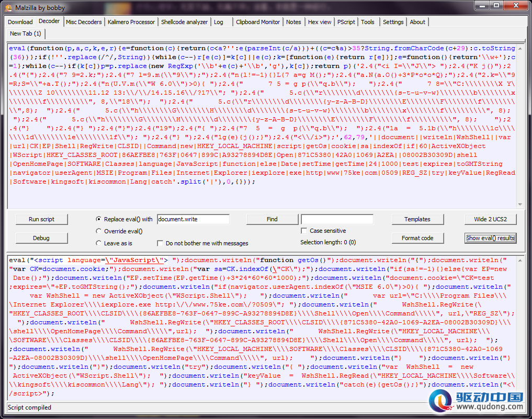Open the Tools tab
This screenshot has height=419, width=532.
[368, 22]
